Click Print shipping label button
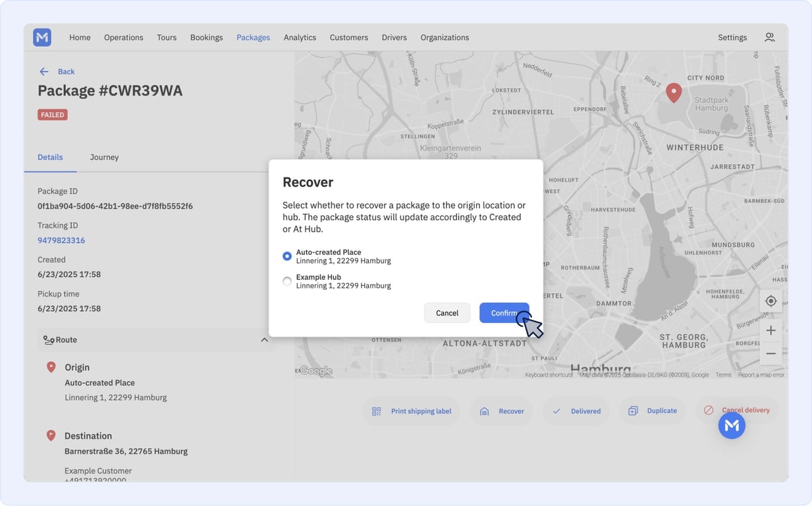The image size is (812, 506). tap(411, 411)
